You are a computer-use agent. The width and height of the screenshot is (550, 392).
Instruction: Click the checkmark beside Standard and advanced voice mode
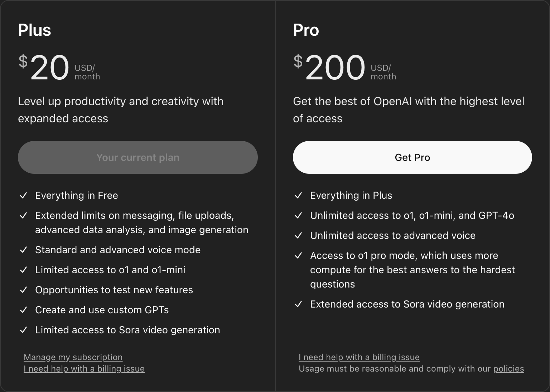(x=24, y=250)
